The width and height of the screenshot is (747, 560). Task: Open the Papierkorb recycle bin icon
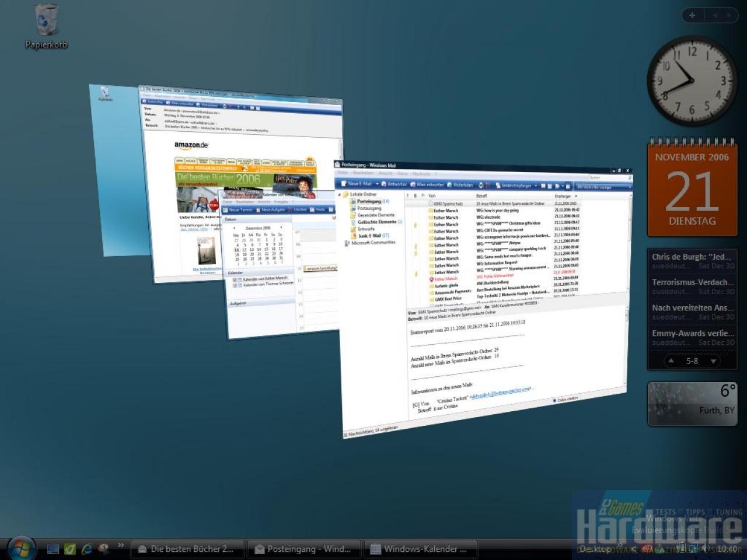(46, 26)
